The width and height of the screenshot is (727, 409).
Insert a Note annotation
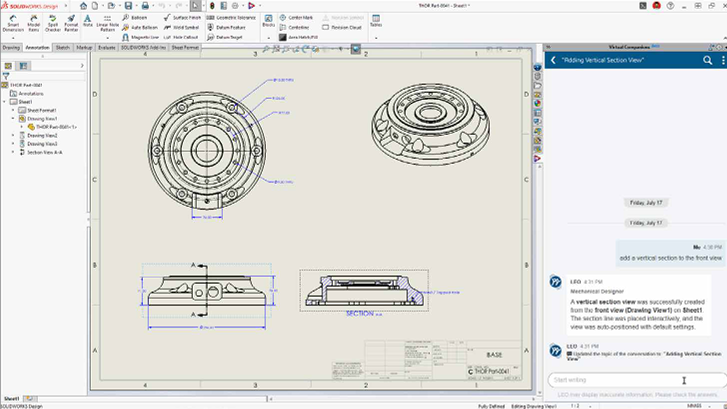click(88, 21)
